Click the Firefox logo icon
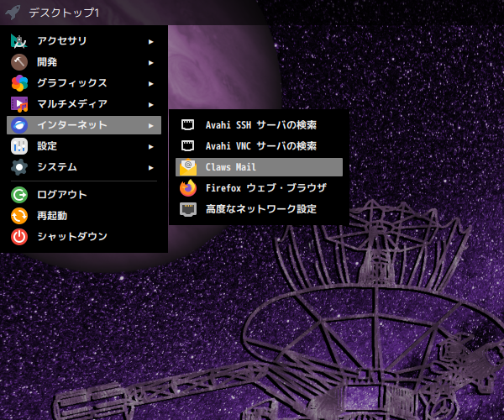504x420 pixels. click(x=188, y=188)
